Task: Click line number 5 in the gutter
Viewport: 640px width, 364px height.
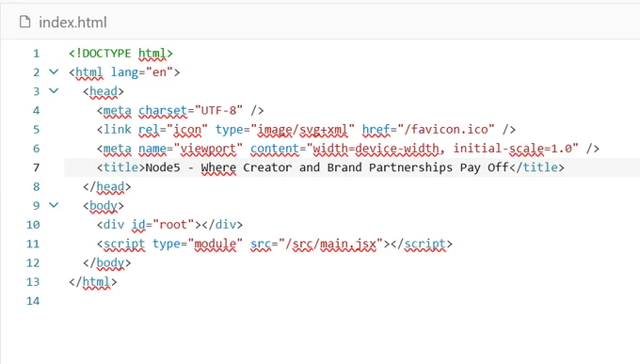Action: tap(37, 130)
